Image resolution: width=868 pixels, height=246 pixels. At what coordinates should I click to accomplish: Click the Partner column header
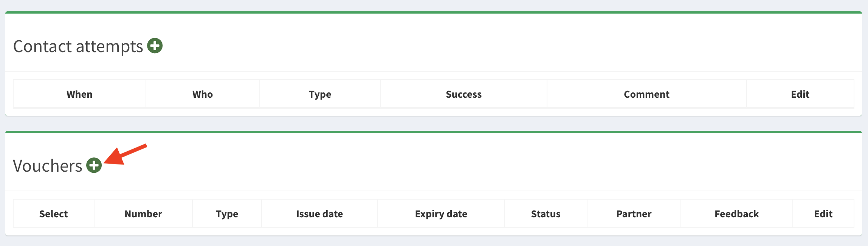634,214
